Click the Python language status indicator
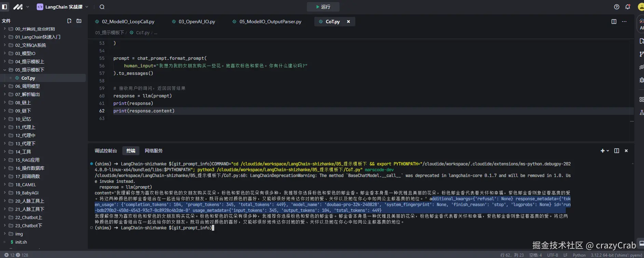This screenshot has height=258, width=644. pyautogui.click(x=579, y=255)
